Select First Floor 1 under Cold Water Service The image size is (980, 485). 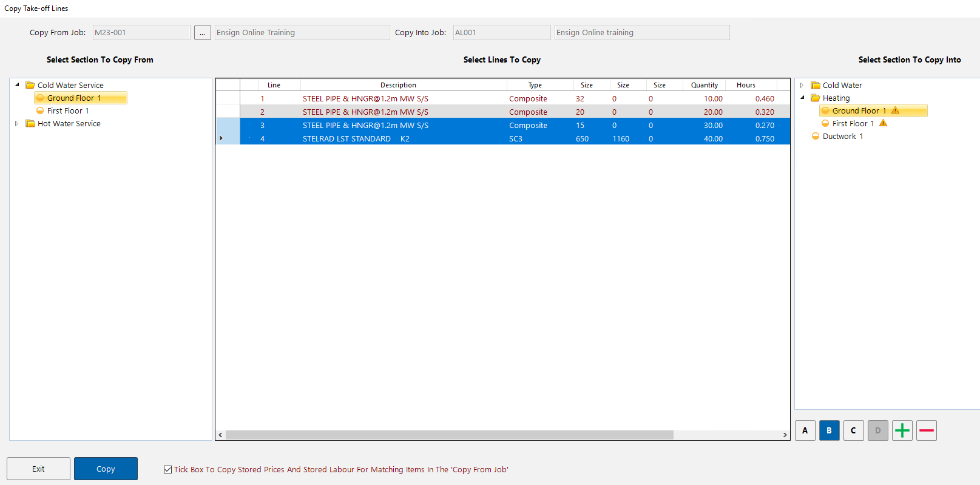pyautogui.click(x=68, y=110)
